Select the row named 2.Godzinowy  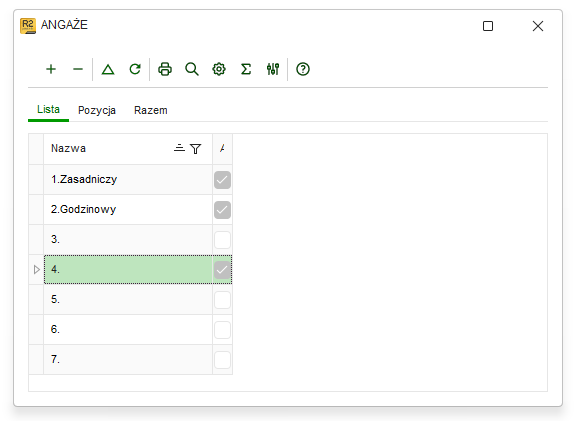point(128,210)
